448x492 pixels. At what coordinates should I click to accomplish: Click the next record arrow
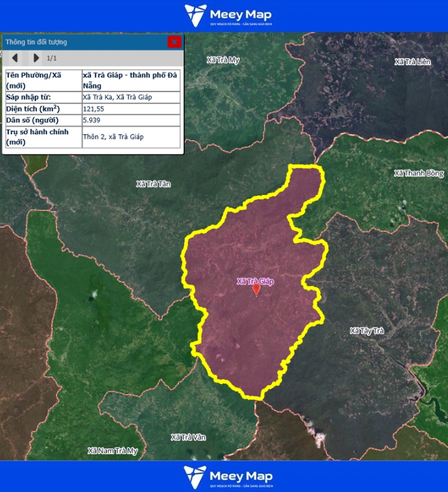[x=36, y=58]
